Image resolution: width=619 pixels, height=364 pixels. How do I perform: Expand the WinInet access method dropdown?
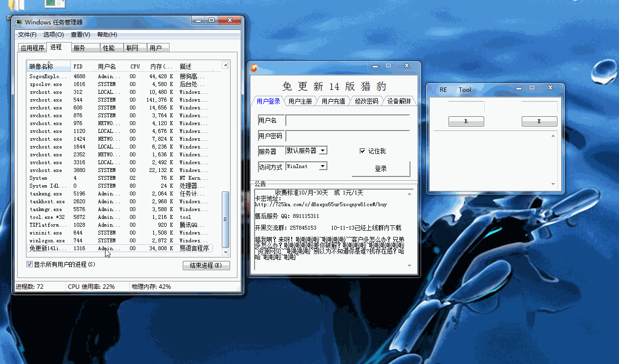tap(322, 167)
